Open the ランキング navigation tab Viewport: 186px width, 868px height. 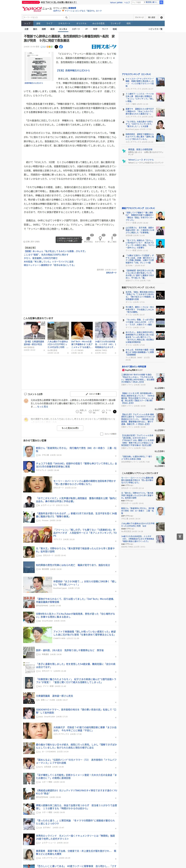[x=115, y=23]
